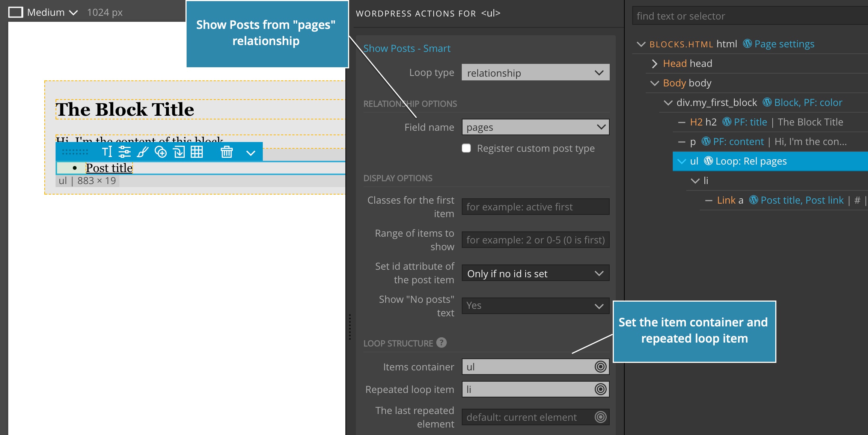Click the WordPress icon beside Post title, Post link

pos(753,200)
